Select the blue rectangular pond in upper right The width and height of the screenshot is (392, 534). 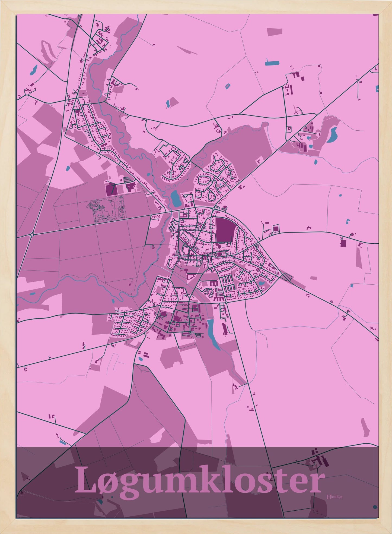click(272, 63)
